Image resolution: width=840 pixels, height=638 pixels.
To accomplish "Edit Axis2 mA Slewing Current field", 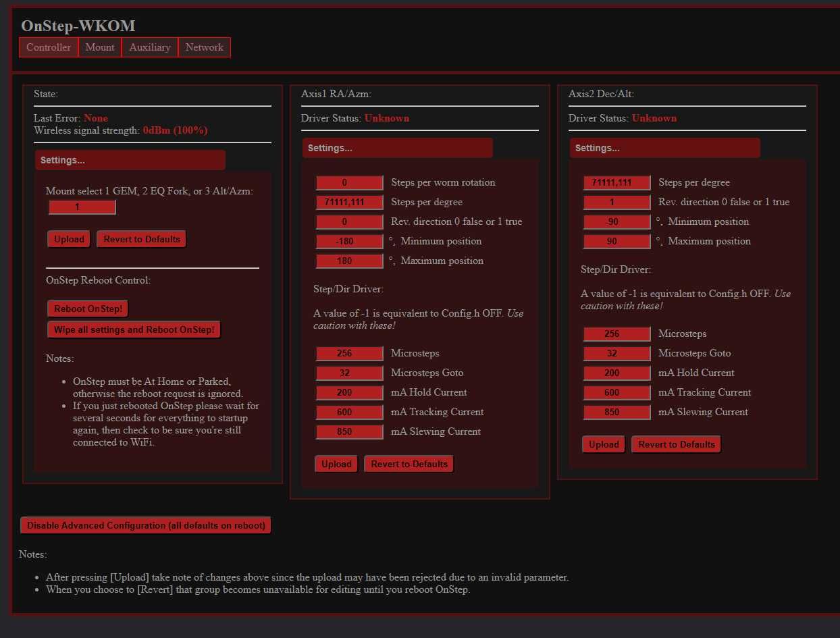I will tap(617, 413).
